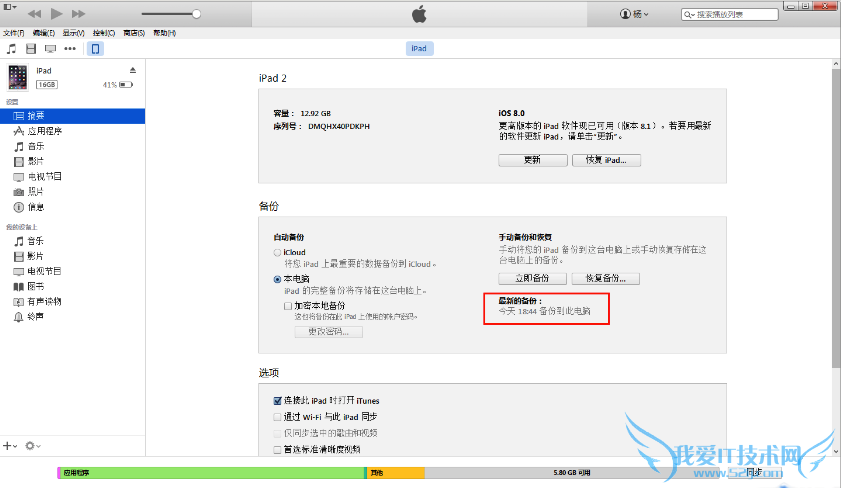Play the current track
The width and height of the screenshot is (841, 488).
pos(56,13)
